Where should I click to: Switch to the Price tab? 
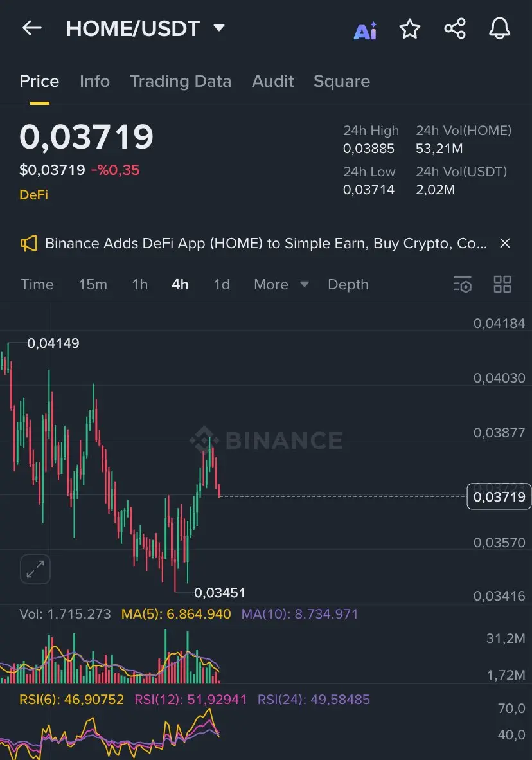point(39,81)
